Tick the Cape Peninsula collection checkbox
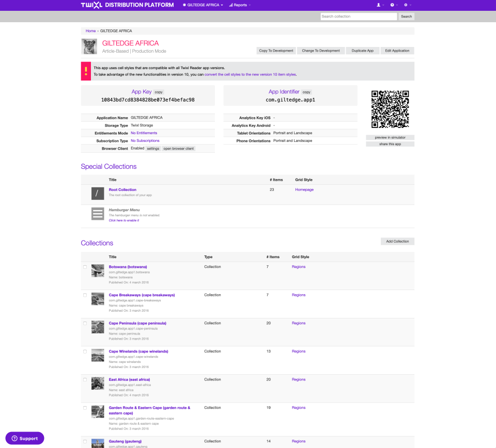Viewport: 496px width, 448px height. coord(85,323)
